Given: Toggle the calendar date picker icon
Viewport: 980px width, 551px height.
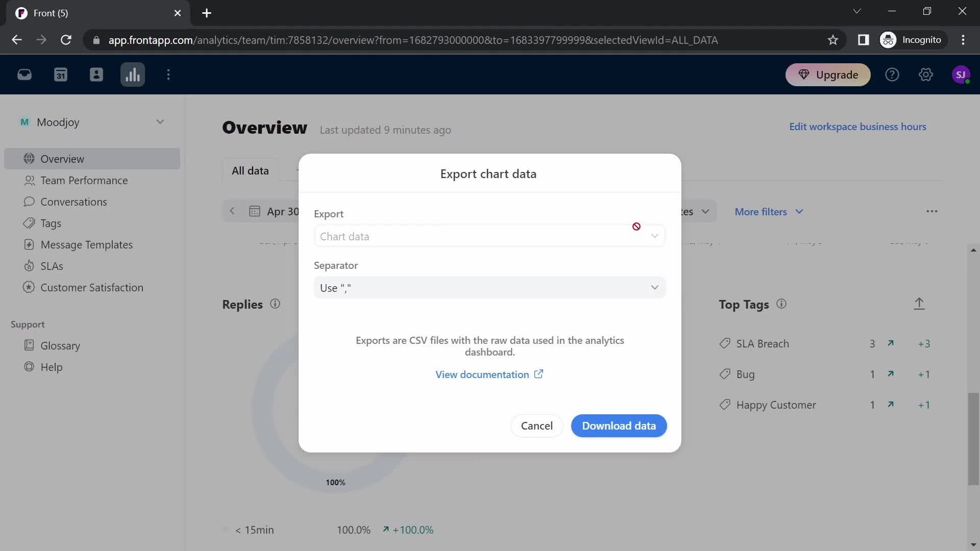Looking at the screenshot, I should click(x=254, y=211).
